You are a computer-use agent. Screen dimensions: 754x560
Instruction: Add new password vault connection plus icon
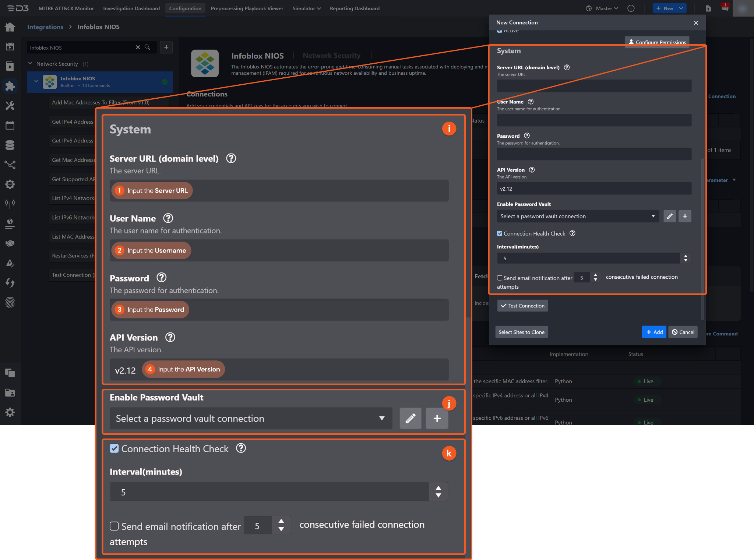(x=685, y=216)
